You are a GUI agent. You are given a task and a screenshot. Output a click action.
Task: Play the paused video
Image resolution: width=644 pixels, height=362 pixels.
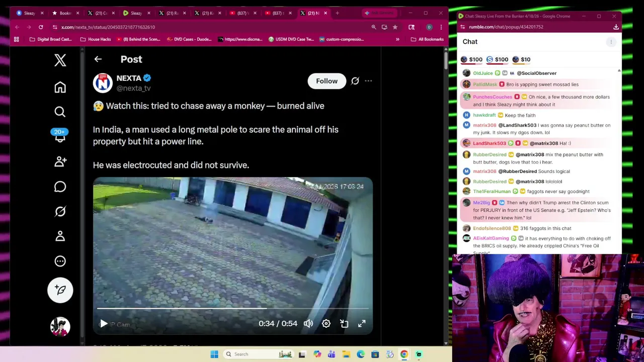[x=103, y=324]
